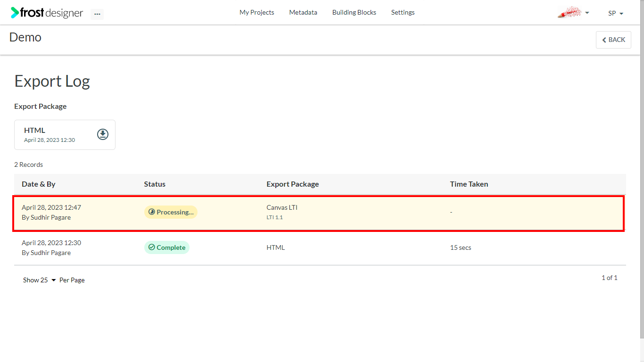Click the 15 secs time value
The image size is (644, 362).
(x=461, y=247)
